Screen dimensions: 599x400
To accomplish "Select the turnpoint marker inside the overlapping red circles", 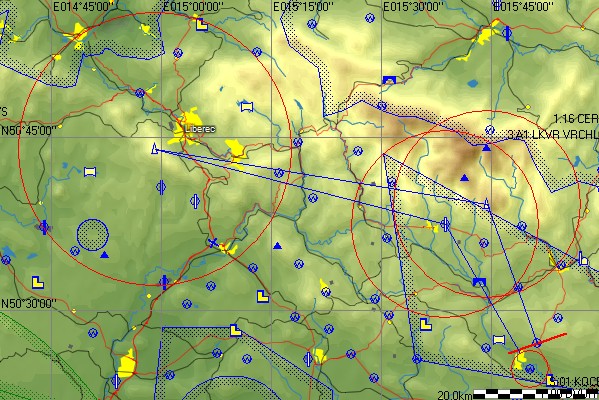I will click(x=486, y=204).
